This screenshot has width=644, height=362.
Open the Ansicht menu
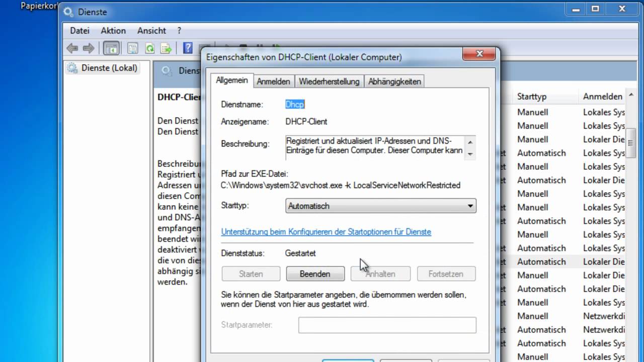[x=151, y=31]
